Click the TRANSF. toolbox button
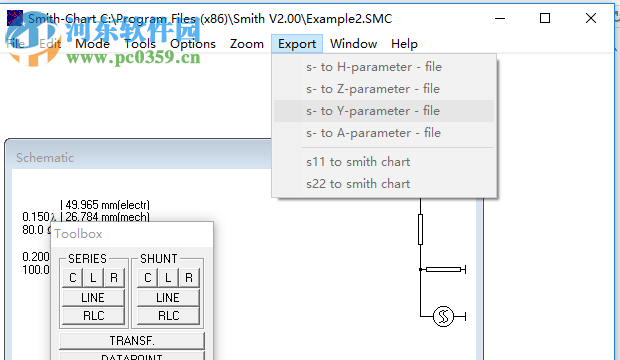620x360 pixels. 132,341
